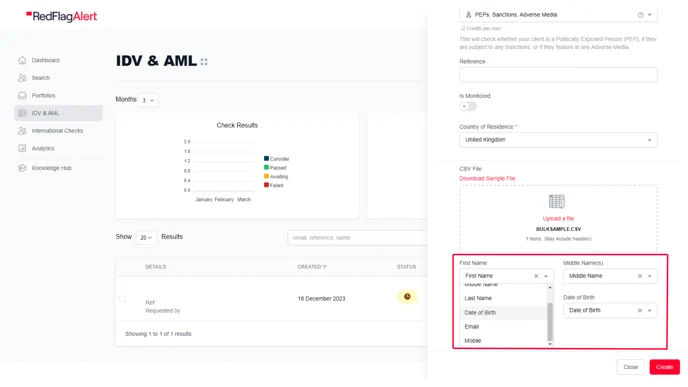Click the International Checks icon
Image resolution: width=688 pixels, height=387 pixels.
click(22, 131)
